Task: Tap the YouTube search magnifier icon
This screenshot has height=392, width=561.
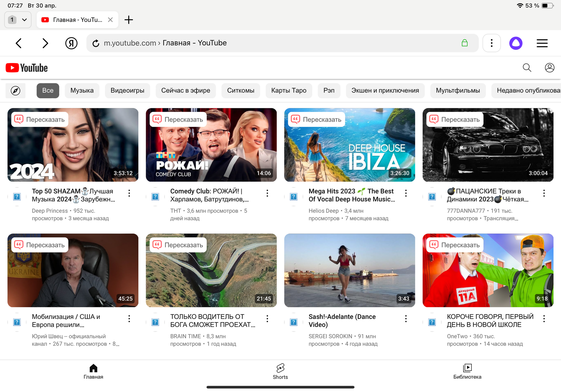Action: [527, 68]
